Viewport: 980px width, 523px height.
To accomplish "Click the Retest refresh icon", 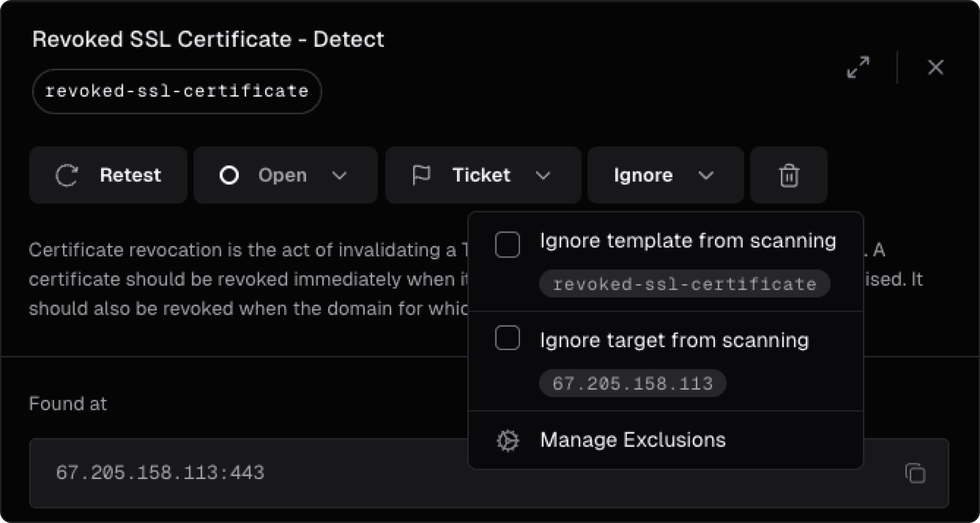I will [x=67, y=175].
